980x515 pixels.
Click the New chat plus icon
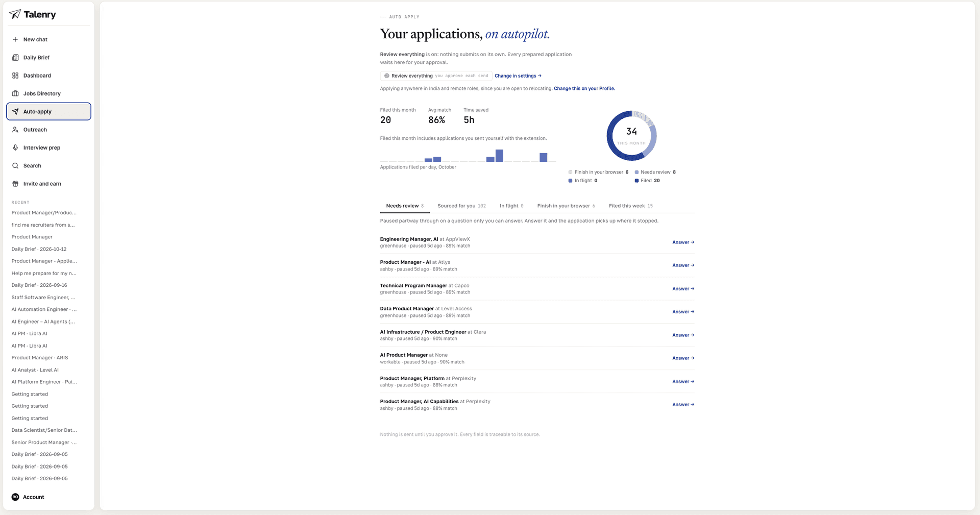point(15,39)
